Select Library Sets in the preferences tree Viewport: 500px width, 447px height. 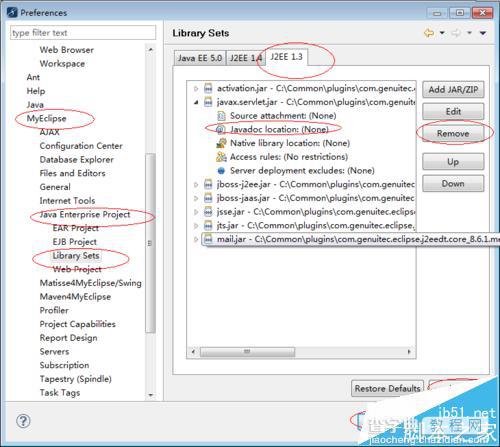76,256
